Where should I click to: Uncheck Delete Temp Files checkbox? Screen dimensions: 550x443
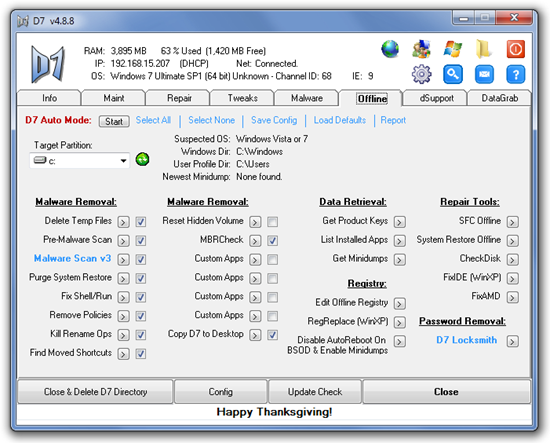(141, 222)
